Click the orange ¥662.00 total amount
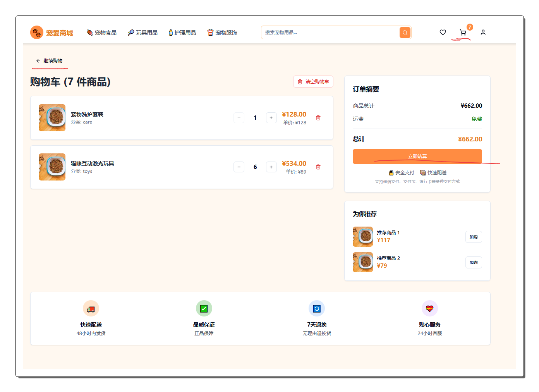539x392 pixels. [x=470, y=139]
